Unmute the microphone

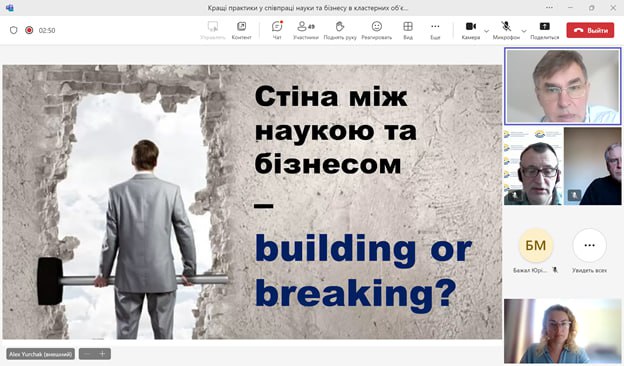tap(506, 30)
